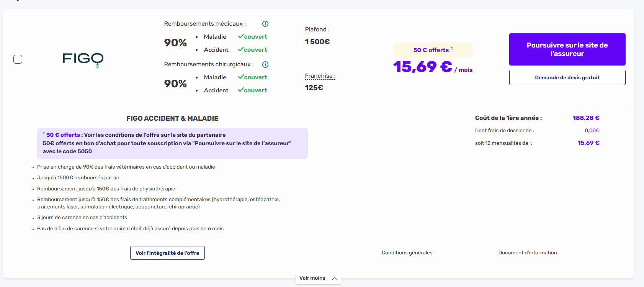Click 'avec le code 5050' text
The image size is (644, 287).
(x=67, y=151)
